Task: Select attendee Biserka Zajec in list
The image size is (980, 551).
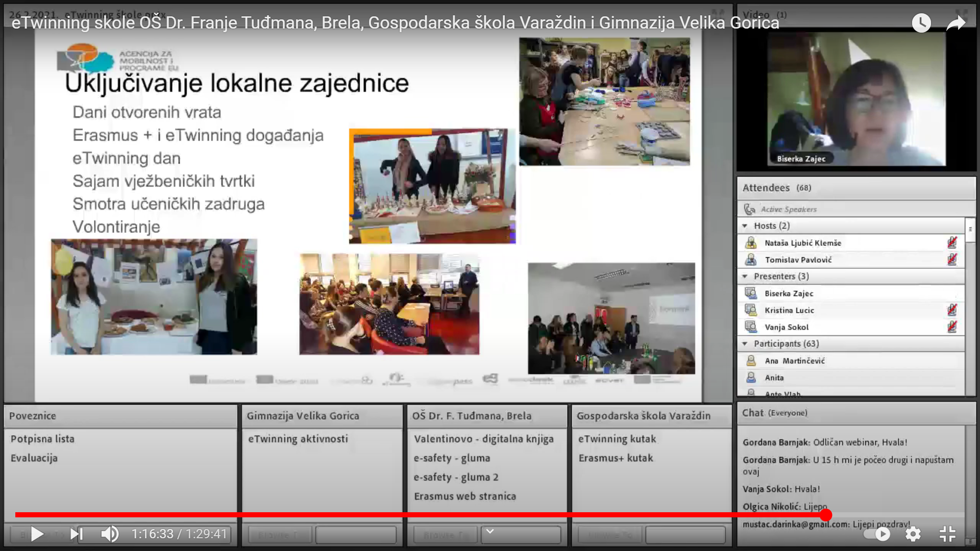Action: (851, 293)
